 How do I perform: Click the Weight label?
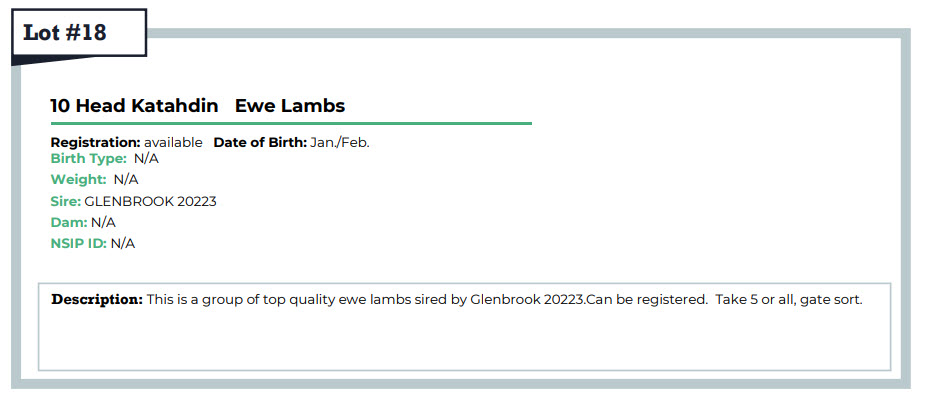(79, 179)
